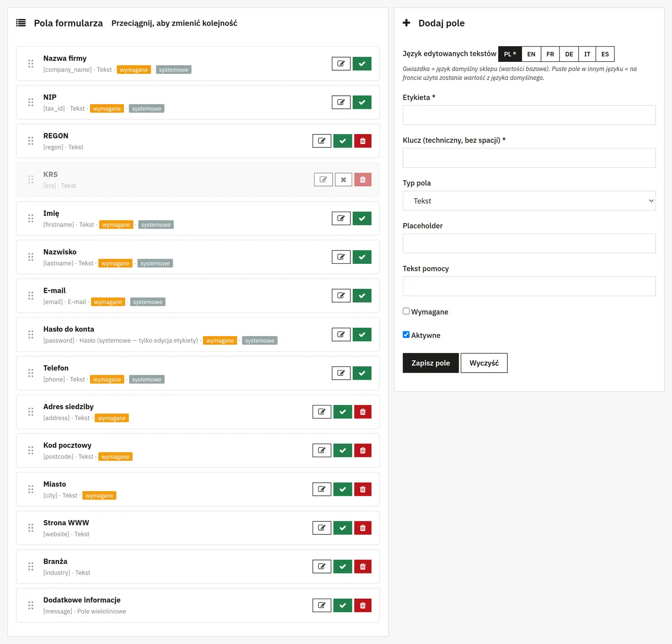672x644 pixels.
Task: Click into the Tekst pomocy input
Action: [x=529, y=287]
